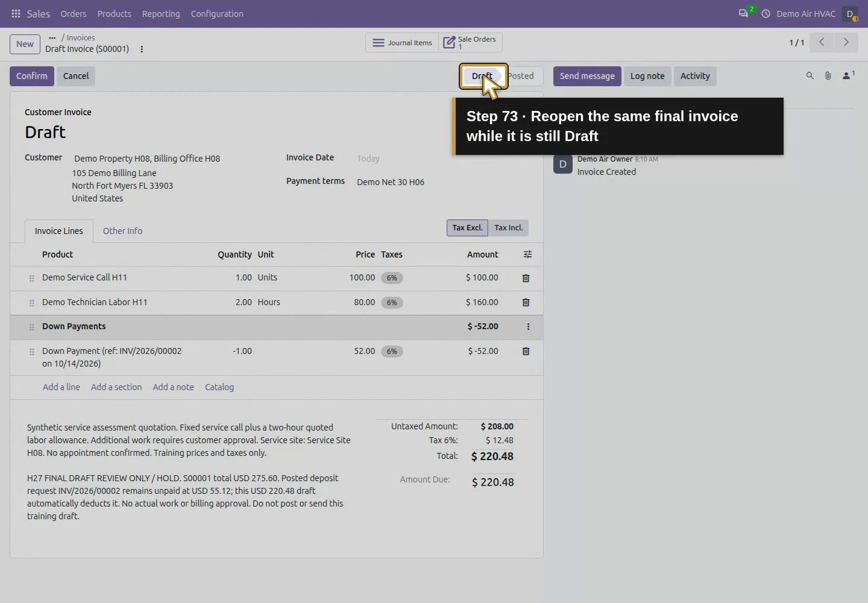Open the apps grid menu icon

[x=16, y=13]
